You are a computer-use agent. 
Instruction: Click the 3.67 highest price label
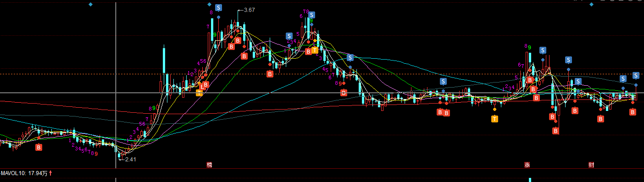[250, 10]
